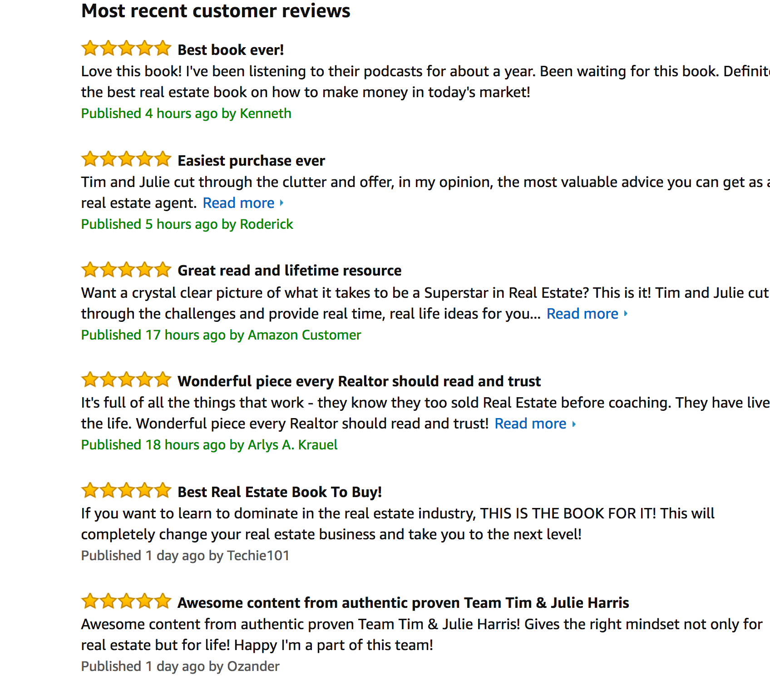The image size is (770, 700).
Task: Click stars for 'Best Real Estate Book To Buy!'
Action: 126,491
